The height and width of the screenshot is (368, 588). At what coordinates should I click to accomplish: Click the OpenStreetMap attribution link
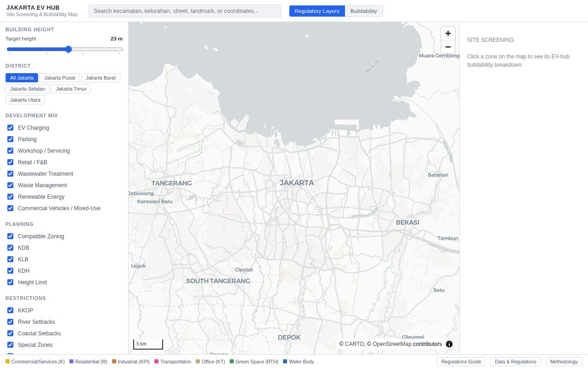pos(392,344)
